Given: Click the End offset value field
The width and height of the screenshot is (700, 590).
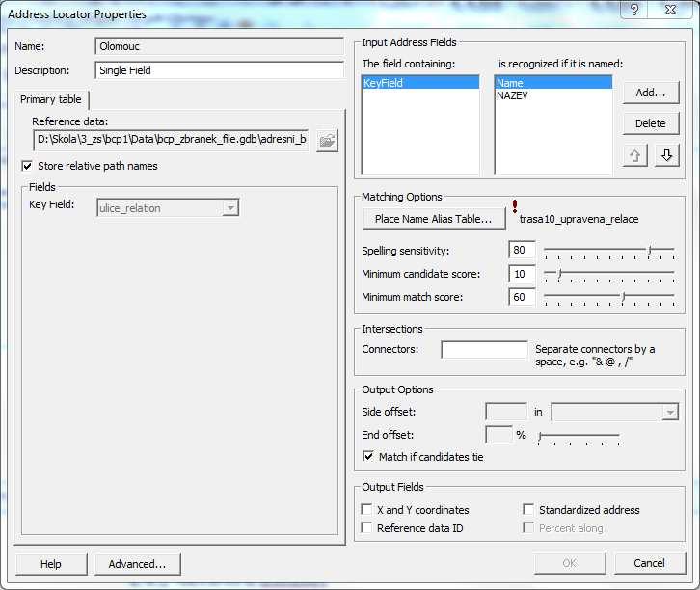Looking at the screenshot, I should coord(499,435).
